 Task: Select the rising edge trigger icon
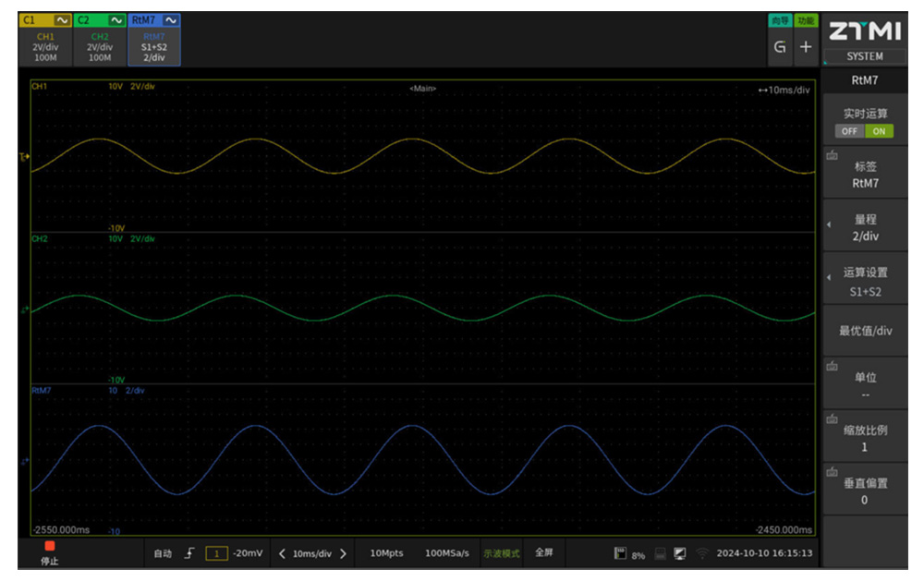(189, 553)
